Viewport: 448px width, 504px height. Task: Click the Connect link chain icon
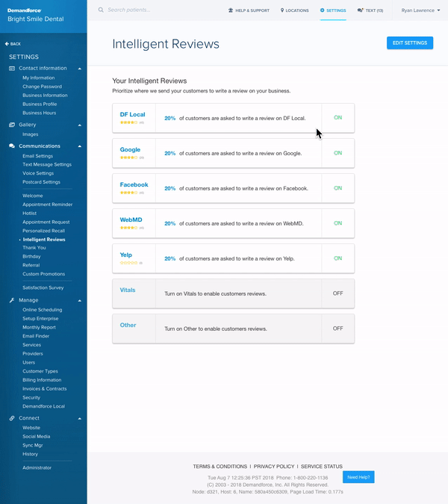pos(12,418)
